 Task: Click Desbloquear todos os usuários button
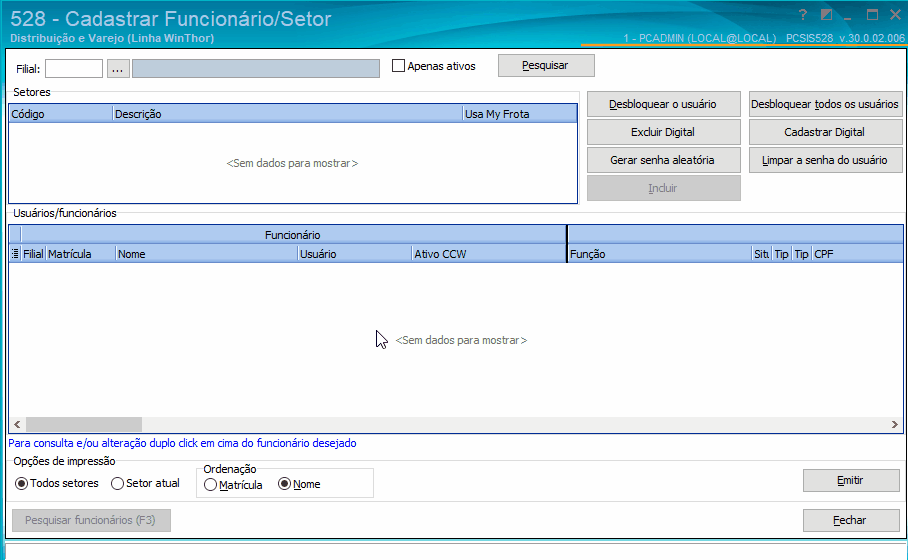tap(826, 104)
